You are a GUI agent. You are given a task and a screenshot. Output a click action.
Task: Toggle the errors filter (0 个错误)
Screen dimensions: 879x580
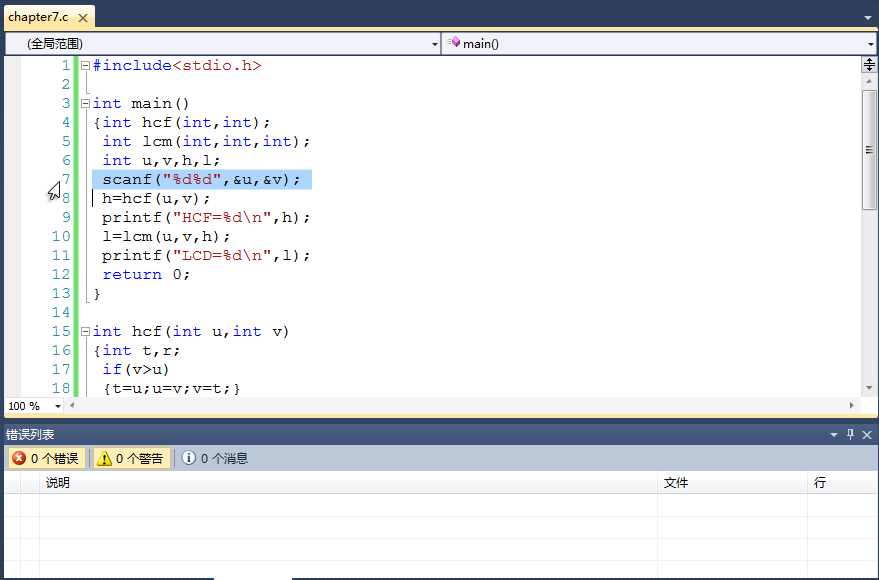click(x=46, y=458)
